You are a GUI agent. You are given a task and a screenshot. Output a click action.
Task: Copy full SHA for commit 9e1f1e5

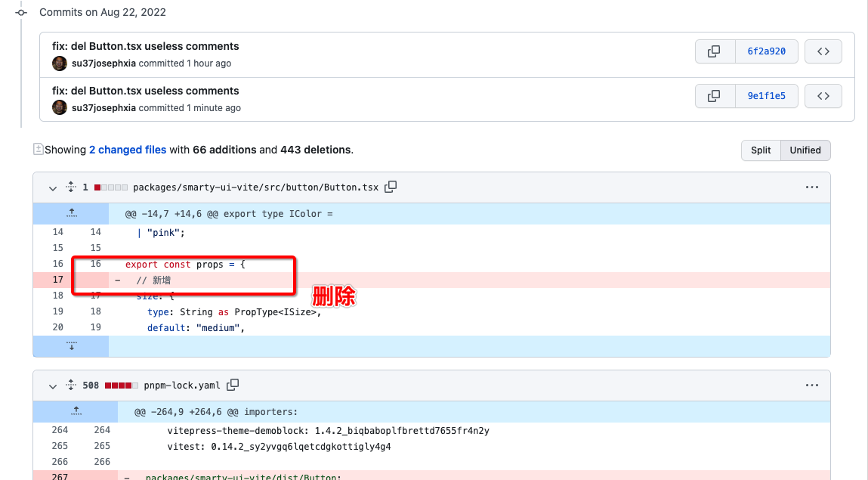point(714,96)
